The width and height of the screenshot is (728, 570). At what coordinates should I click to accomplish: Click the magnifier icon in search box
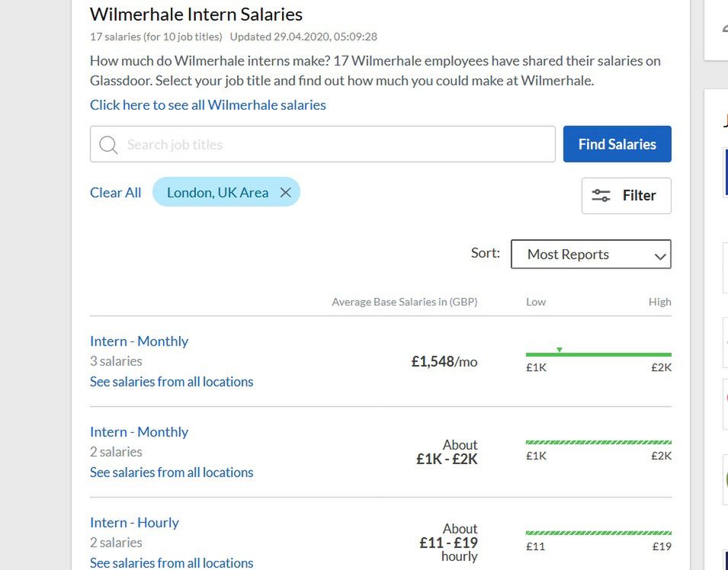(108, 144)
